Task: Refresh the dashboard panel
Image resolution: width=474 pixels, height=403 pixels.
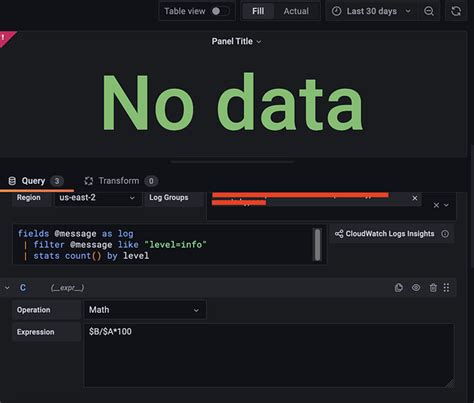Action: point(456,11)
